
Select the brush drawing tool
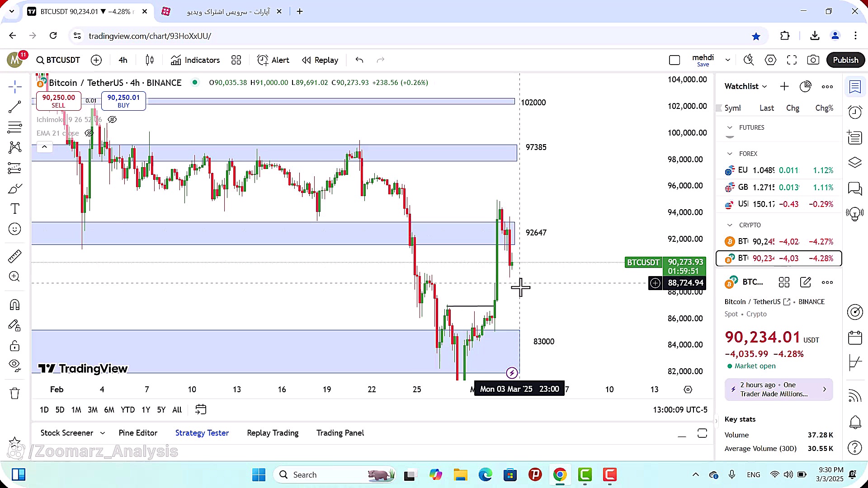[14, 188]
